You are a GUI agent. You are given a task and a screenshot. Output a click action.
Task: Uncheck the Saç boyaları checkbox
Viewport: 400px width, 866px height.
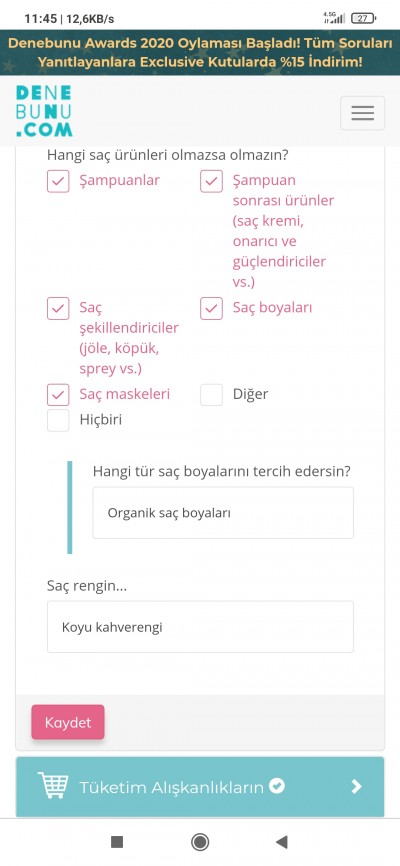(x=211, y=309)
